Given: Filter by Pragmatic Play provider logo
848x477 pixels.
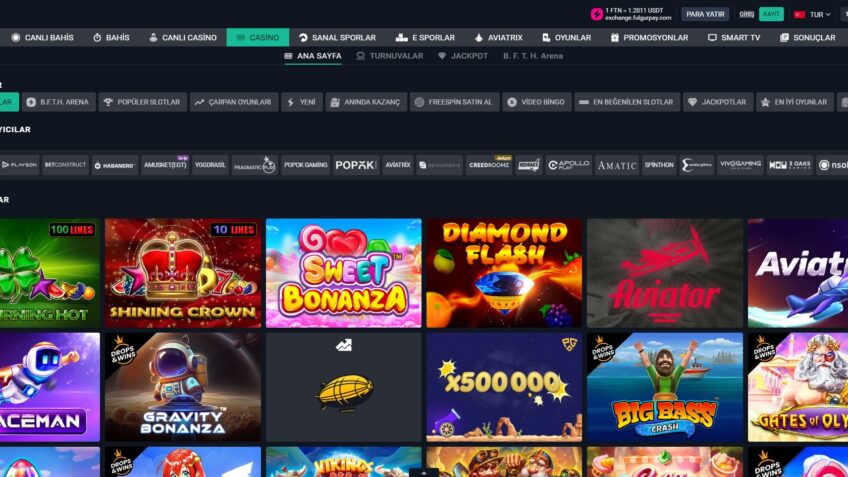Looking at the screenshot, I should [254, 165].
